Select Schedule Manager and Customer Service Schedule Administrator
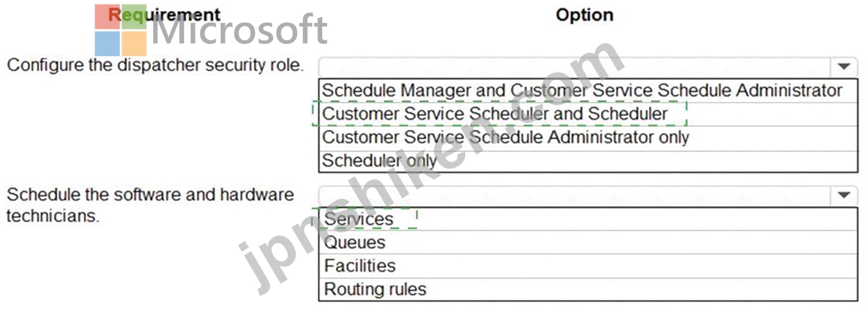 [x=582, y=91]
